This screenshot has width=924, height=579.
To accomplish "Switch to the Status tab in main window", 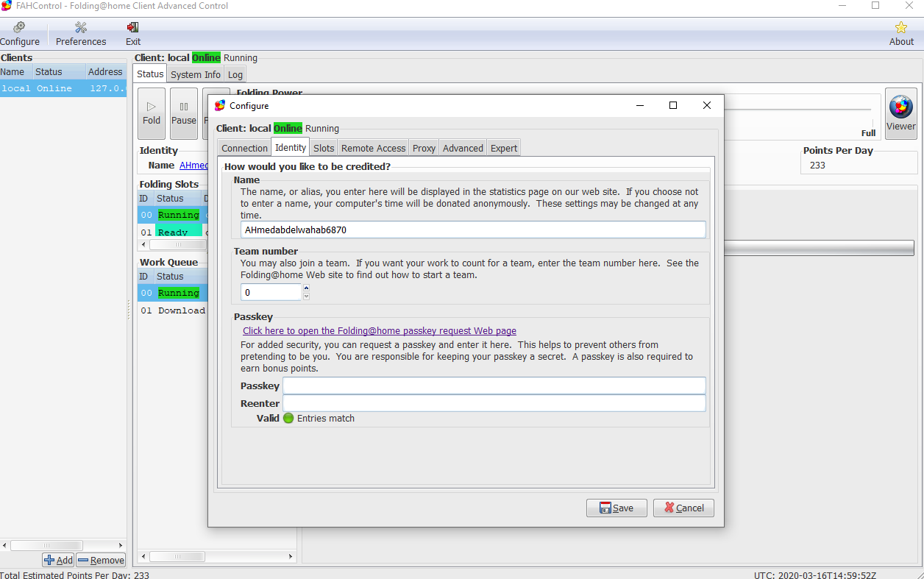I will pos(150,74).
